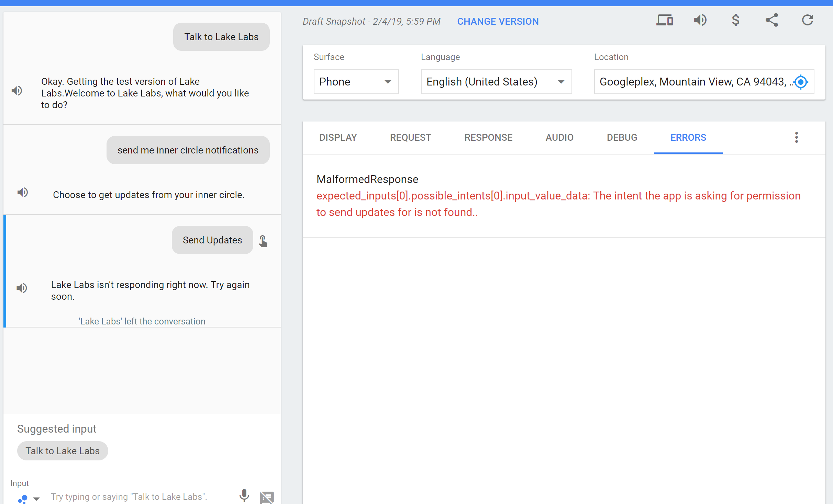The image size is (833, 504).
Task: Toggle the audio playback speaker in top toolbar
Action: click(x=700, y=21)
